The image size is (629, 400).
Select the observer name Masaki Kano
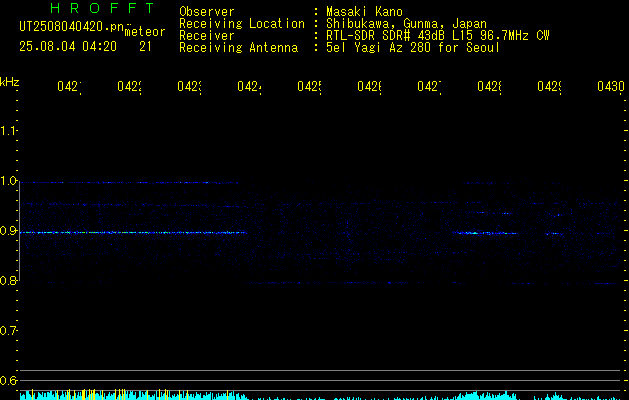(364, 12)
